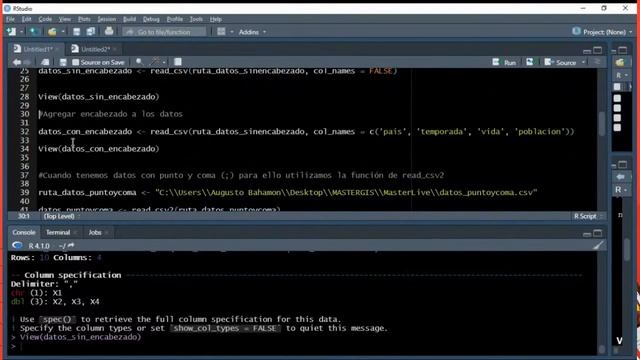Place cursor on line 34 View(datos_con_encabezado)
The height and width of the screenshot is (360, 640).
click(99, 149)
